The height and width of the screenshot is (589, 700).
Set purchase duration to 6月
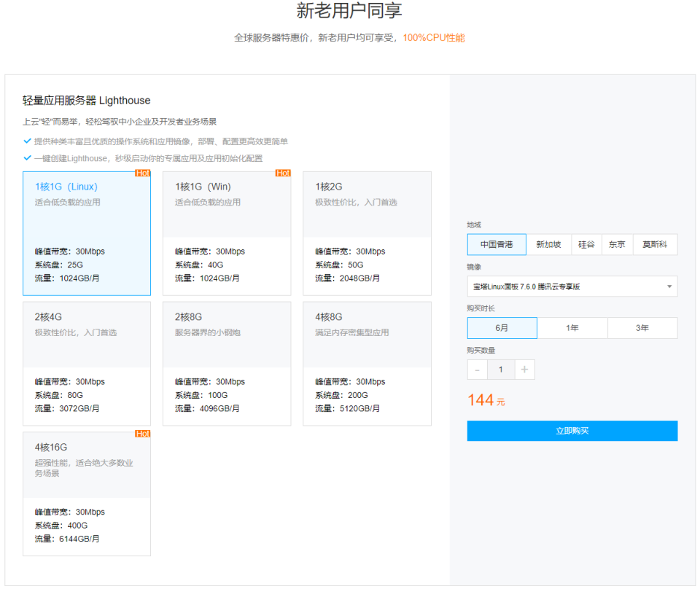(502, 328)
